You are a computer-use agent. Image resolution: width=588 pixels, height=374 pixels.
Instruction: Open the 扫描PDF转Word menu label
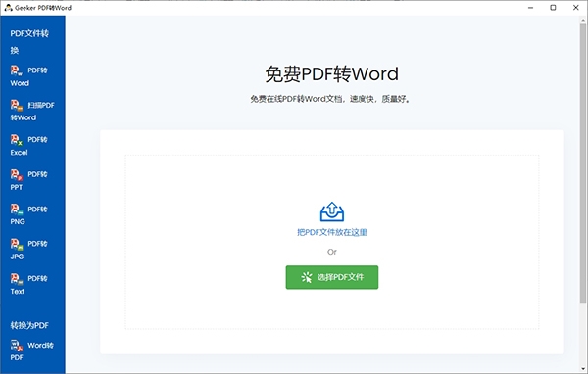pos(32,112)
